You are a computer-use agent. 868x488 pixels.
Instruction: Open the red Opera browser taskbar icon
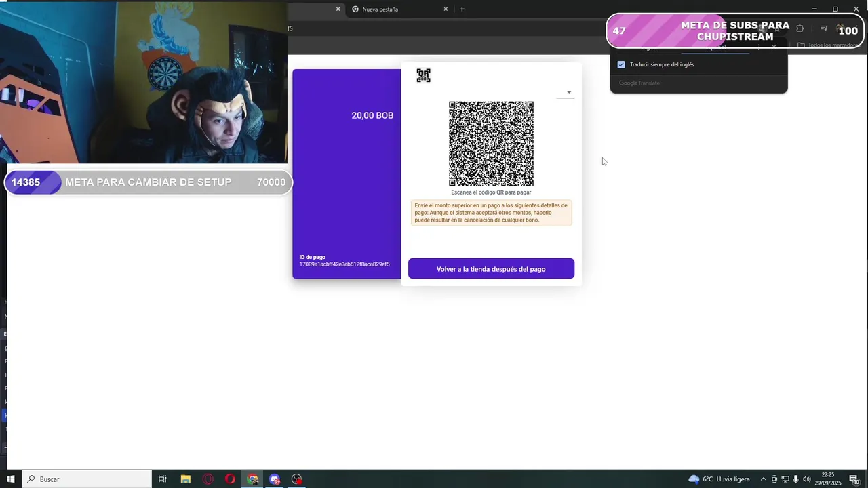coord(231,479)
